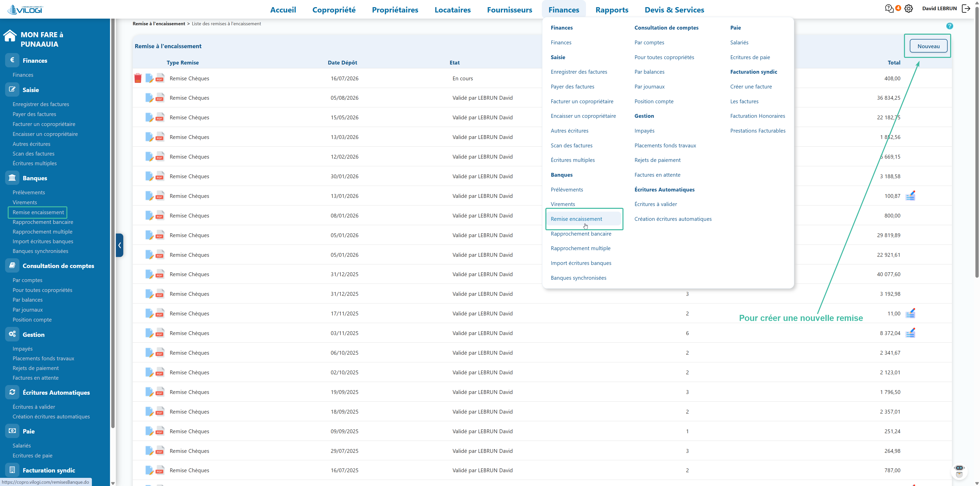980x486 pixels.
Task: Select Remise encaissement in the Finances dropdown
Action: 576,219
